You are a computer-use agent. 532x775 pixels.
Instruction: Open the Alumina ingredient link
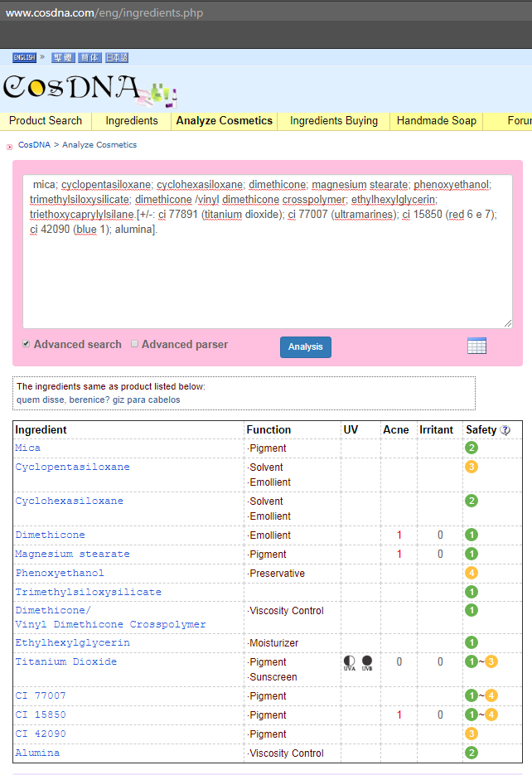point(37,753)
